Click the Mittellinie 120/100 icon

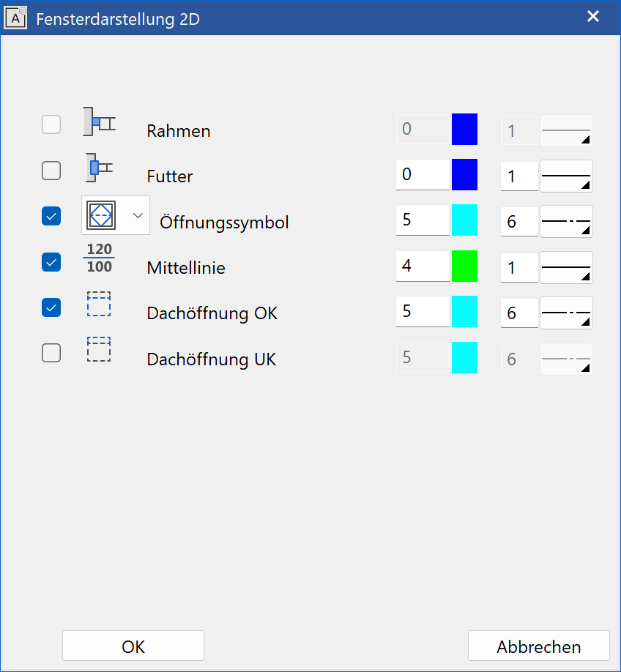[x=99, y=259]
